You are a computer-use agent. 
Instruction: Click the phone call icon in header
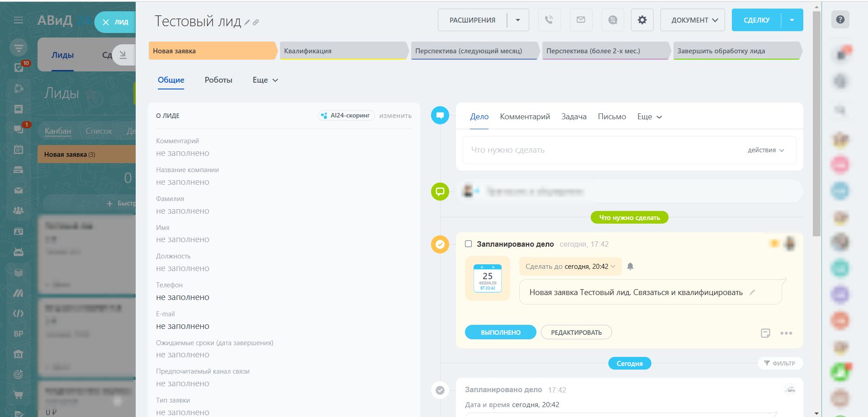549,20
